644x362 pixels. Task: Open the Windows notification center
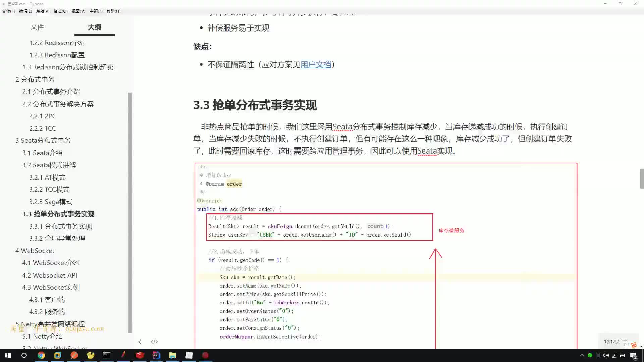point(634,356)
